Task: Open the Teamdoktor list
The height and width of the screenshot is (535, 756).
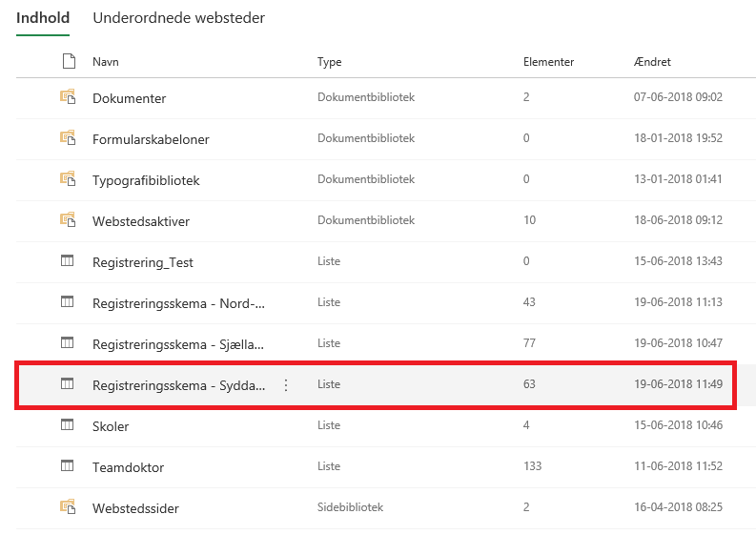Action: coord(127,467)
